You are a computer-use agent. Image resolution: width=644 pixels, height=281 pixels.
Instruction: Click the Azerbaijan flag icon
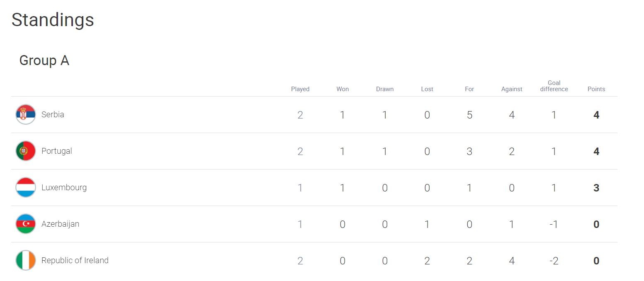coord(26,224)
